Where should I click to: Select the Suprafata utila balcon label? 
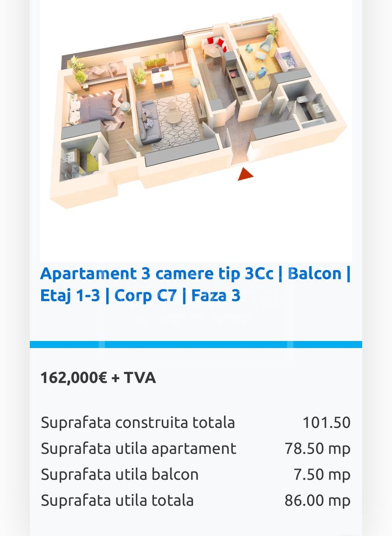[120, 474]
